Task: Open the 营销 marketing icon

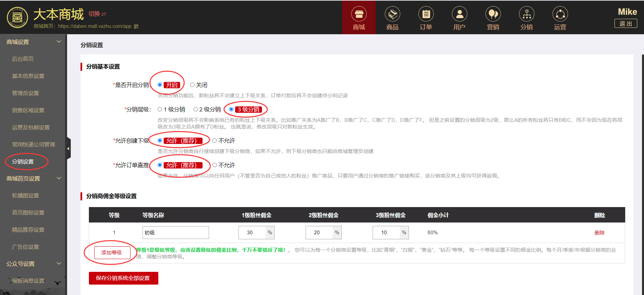Action: (x=493, y=14)
